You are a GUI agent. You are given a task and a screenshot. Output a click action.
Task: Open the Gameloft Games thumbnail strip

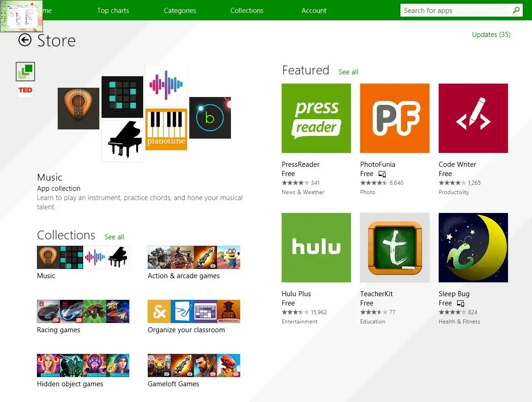pyautogui.click(x=194, y=365)
